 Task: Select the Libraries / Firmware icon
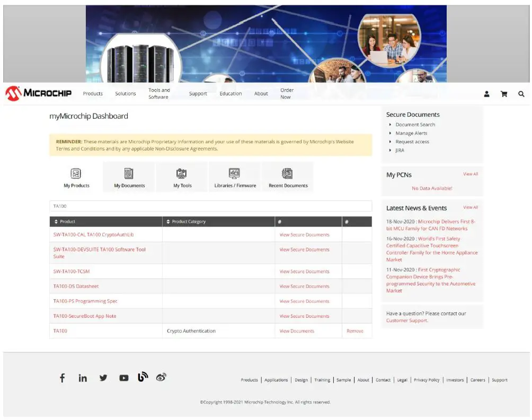(234, 173)
